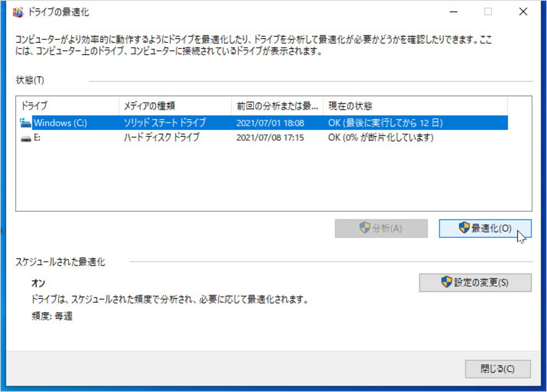
Task: Sort by 現在の状態 column header
Action: click(415, 107)
